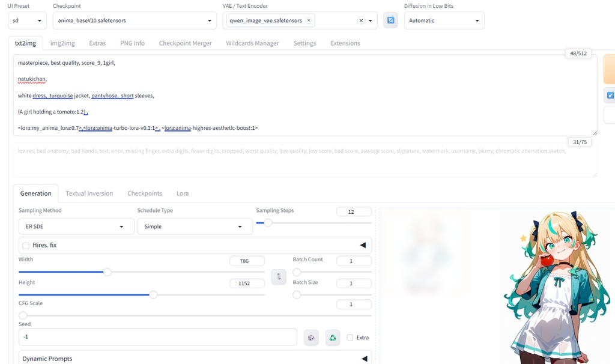Adjust the Sampling Steps slider handle

point(268,223)
